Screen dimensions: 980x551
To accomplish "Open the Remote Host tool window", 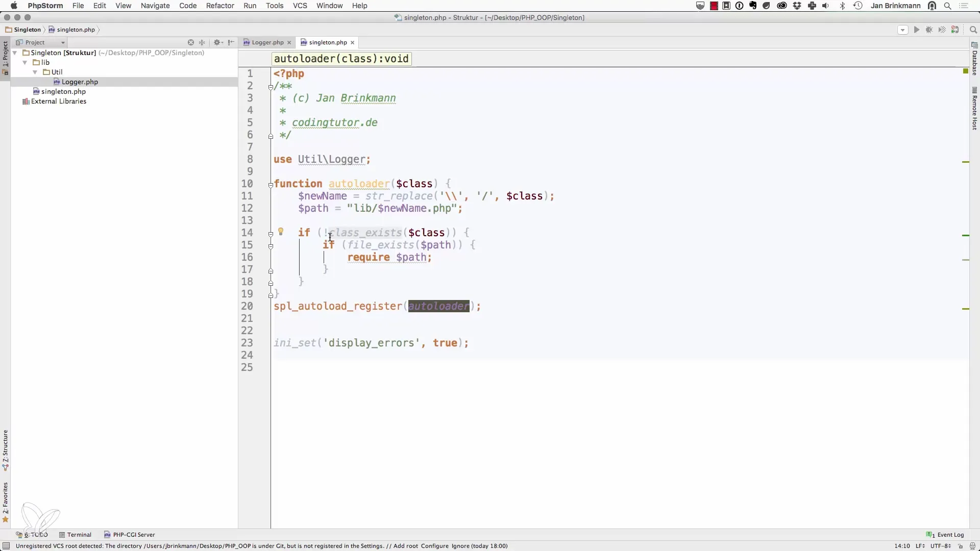I will [974, 109].
